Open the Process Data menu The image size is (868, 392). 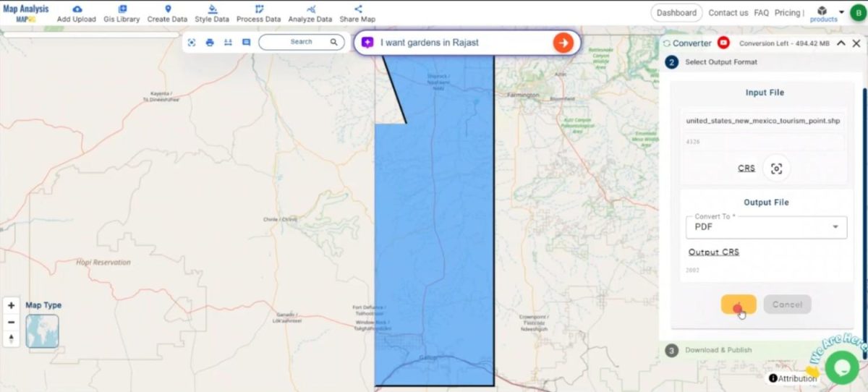tap(258, 13)
